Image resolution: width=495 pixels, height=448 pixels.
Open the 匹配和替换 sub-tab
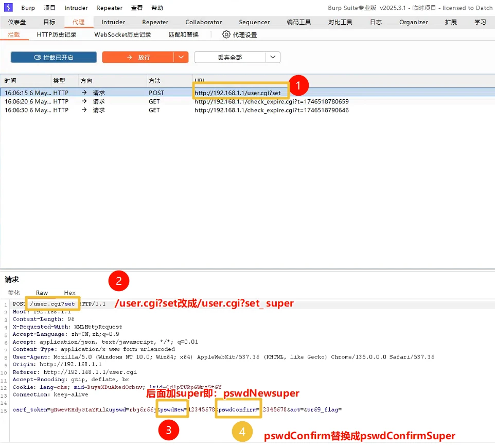[183, 34]
